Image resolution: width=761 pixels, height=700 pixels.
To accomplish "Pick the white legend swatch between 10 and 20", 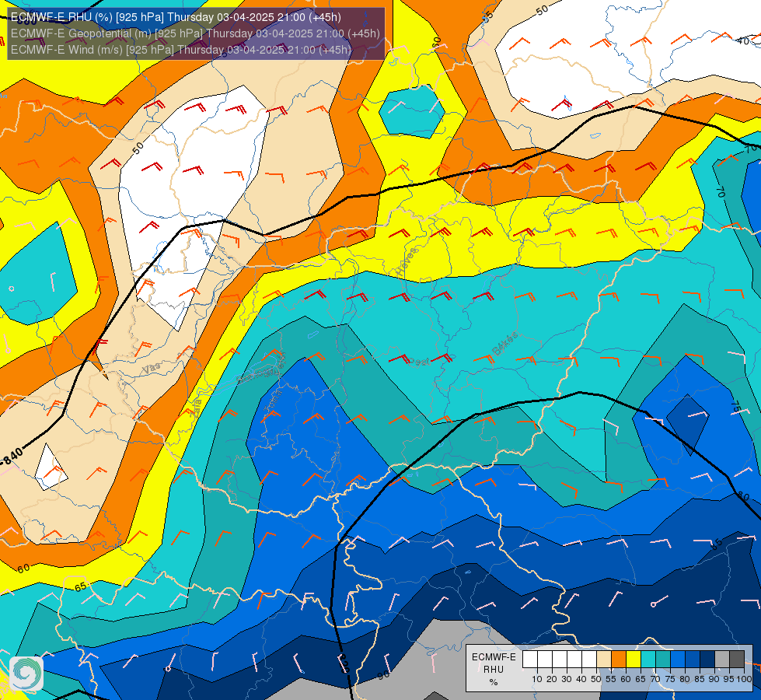I will pos(545,660).
